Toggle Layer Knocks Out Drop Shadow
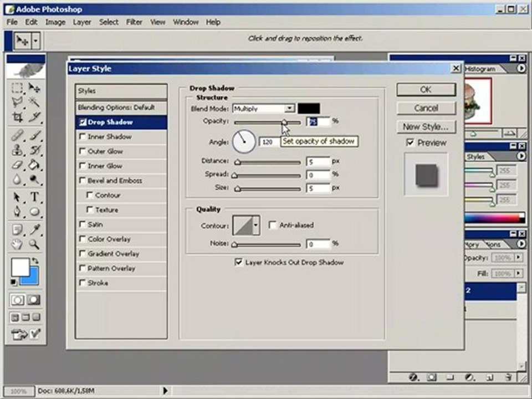 (239, 262)
